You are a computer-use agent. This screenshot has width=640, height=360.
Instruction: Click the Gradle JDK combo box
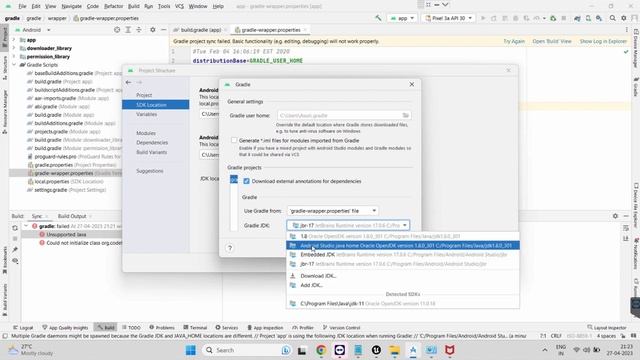pyautogui.click(x=348, y=225)
